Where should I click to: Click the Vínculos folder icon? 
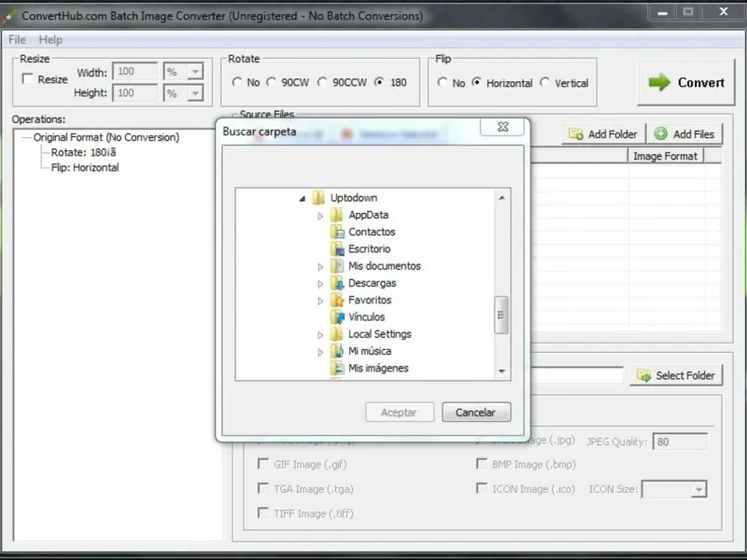[337, 317]
